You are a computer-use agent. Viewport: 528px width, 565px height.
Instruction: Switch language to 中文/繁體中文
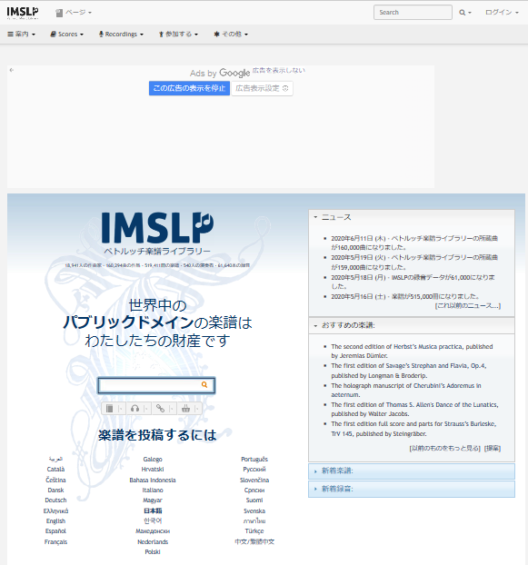pyautogui.click(x=254, y=542)
